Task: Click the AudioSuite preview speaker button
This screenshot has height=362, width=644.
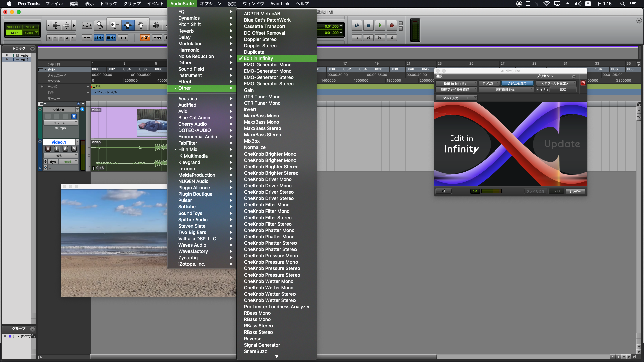Action: click(x=444, y=191)
